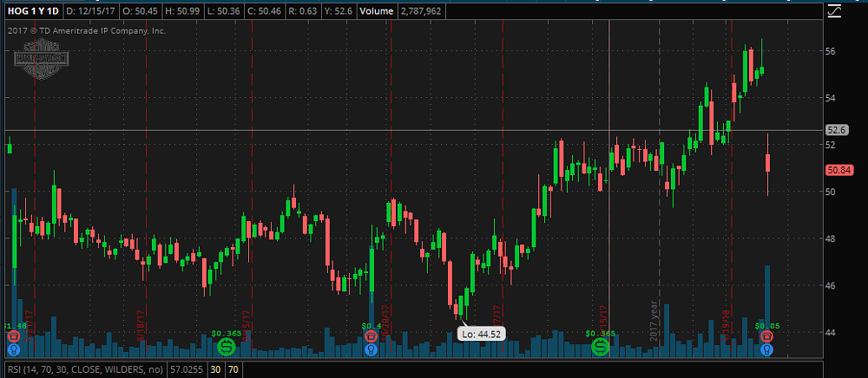The image size is (868, 378).
Task: Open the earnings phone icon under $0.05
Action: tap(766, 336)
